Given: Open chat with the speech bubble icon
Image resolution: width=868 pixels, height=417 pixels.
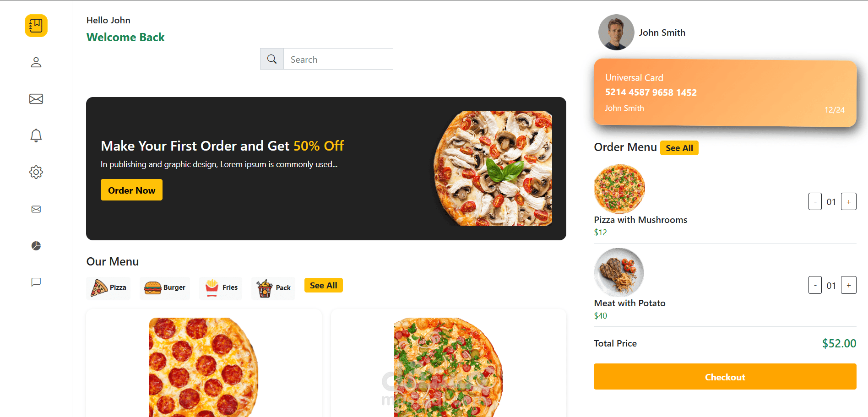Looking at the screenshot, I should coord(36,282).
